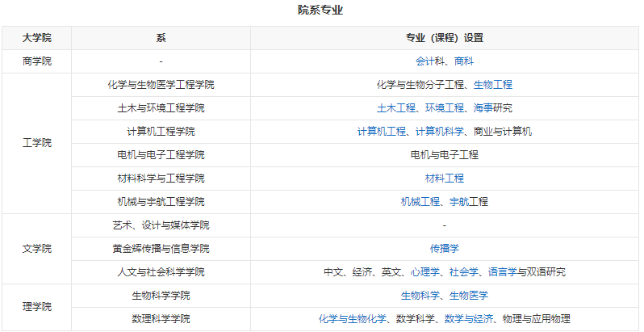This screenshot has width=644, height=332.
Task: Open the 社会学 link
Action: pos(464,272)
